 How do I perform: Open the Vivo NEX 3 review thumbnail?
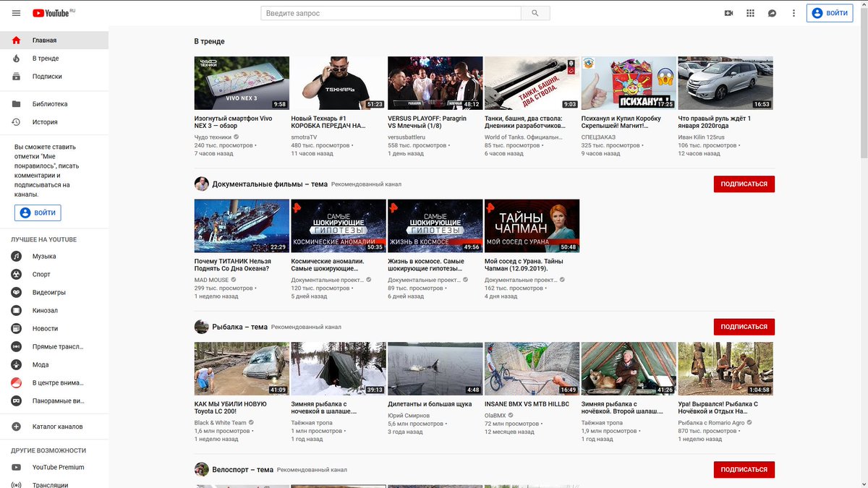coord(242,83)
